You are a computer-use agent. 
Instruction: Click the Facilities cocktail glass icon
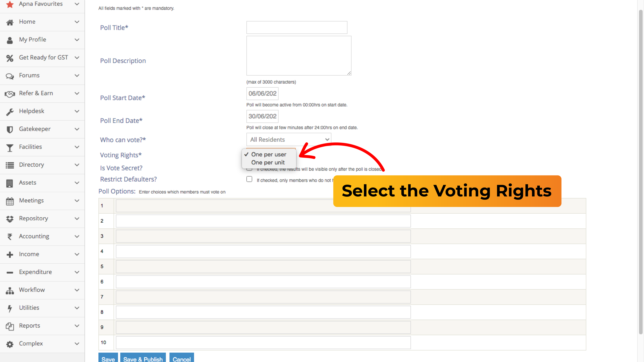point(10,147)
